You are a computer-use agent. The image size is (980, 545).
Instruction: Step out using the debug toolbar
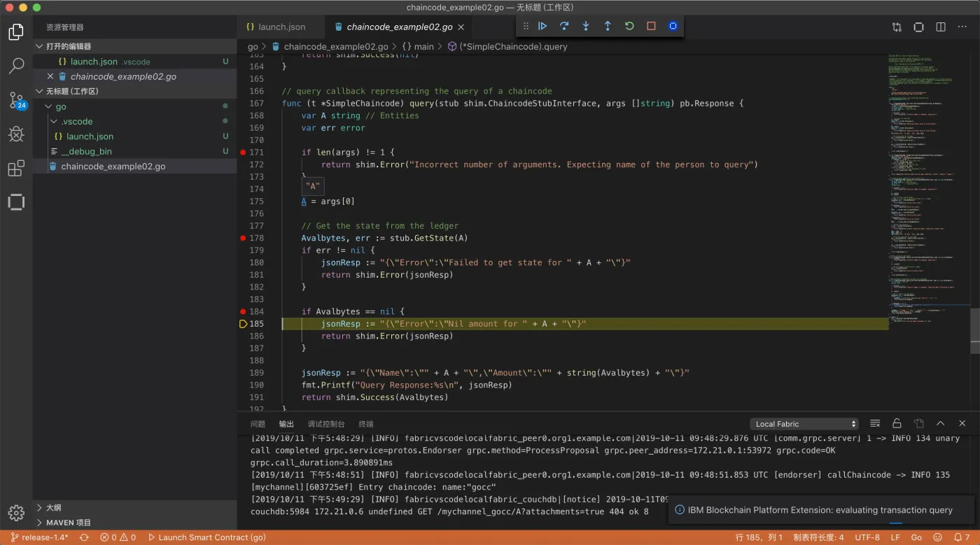tap(608, 26)
